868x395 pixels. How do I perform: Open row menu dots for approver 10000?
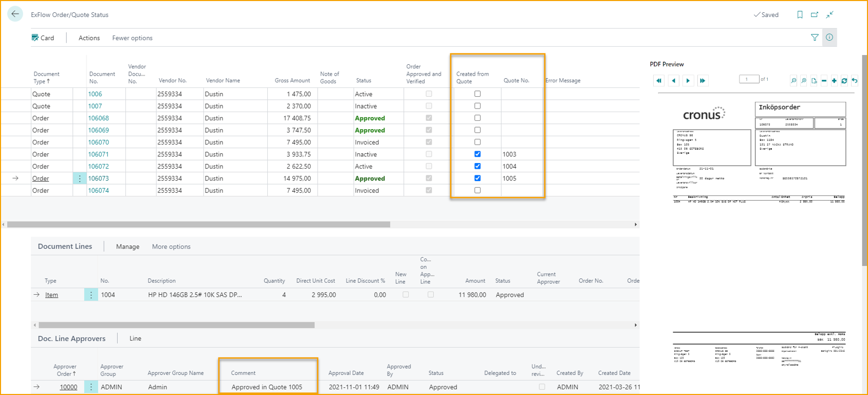coord(91,387)
